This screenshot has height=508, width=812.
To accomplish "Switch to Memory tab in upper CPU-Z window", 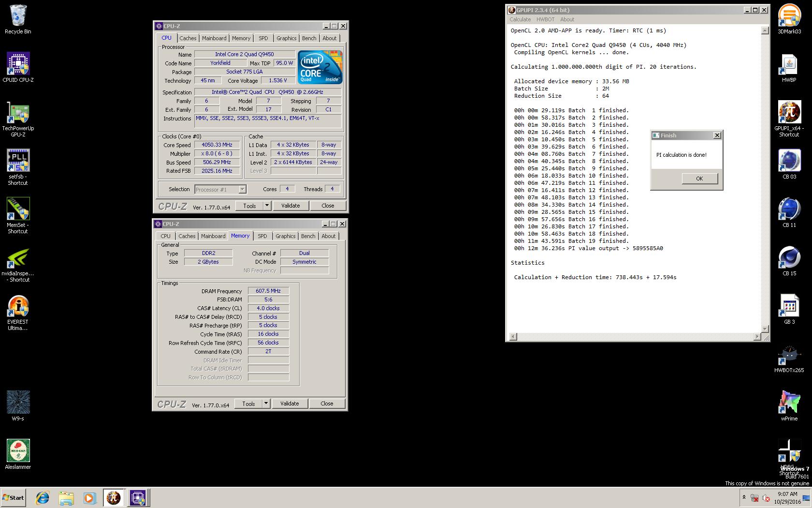I will 241,38.
